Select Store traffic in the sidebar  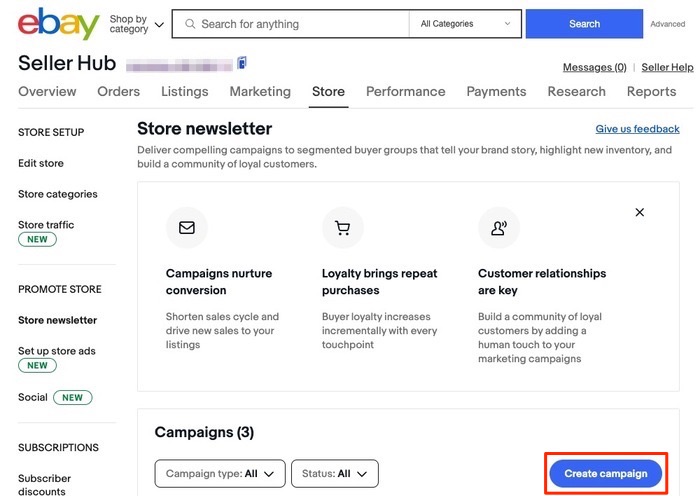click(x=46, y=225)
